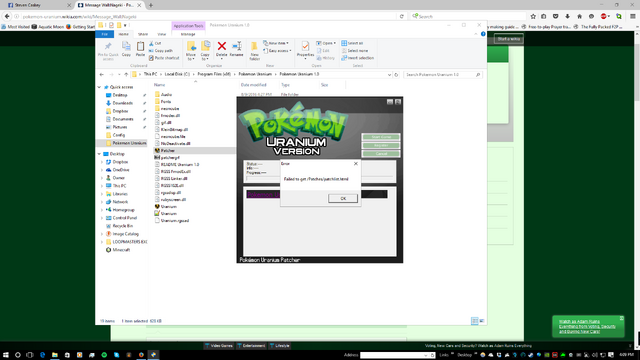Click Explorer's Back navigation arrow
This screenshot has width=640, height=360.
click(102, 75)
